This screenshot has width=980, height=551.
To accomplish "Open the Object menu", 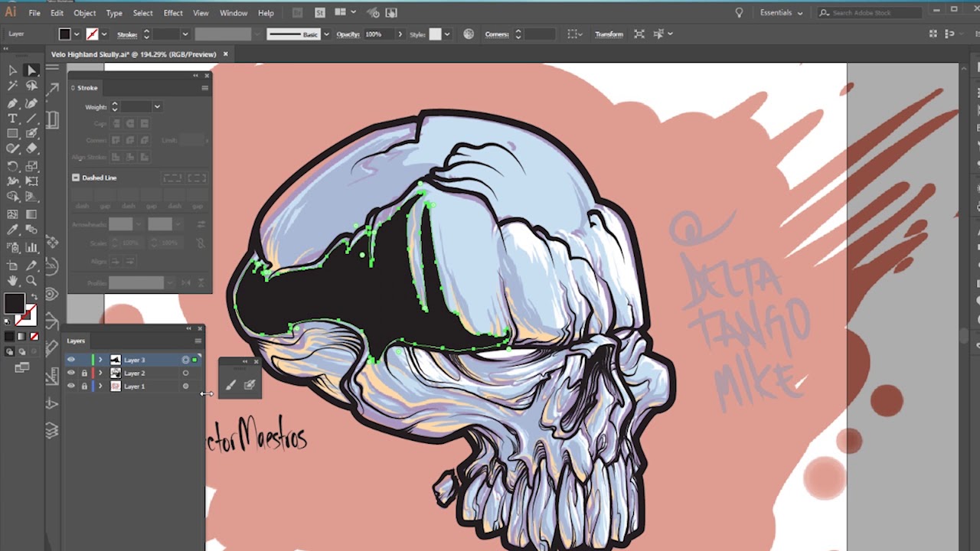I will 84,13.
